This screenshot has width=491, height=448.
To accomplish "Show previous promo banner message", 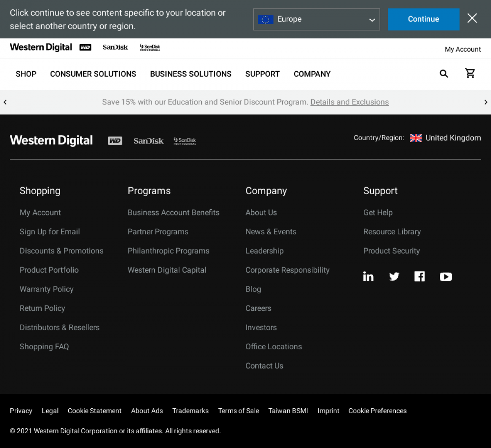I will [x=5, y=102].
